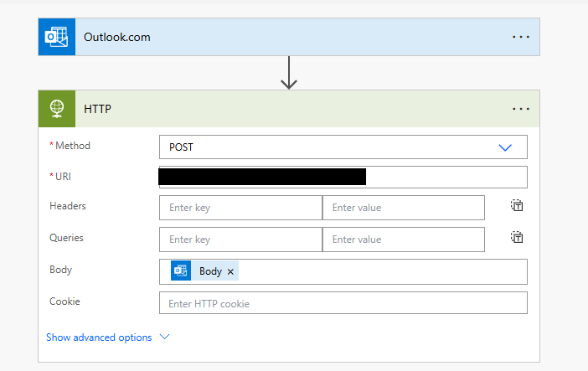Click the Headers label

point(68,206)
